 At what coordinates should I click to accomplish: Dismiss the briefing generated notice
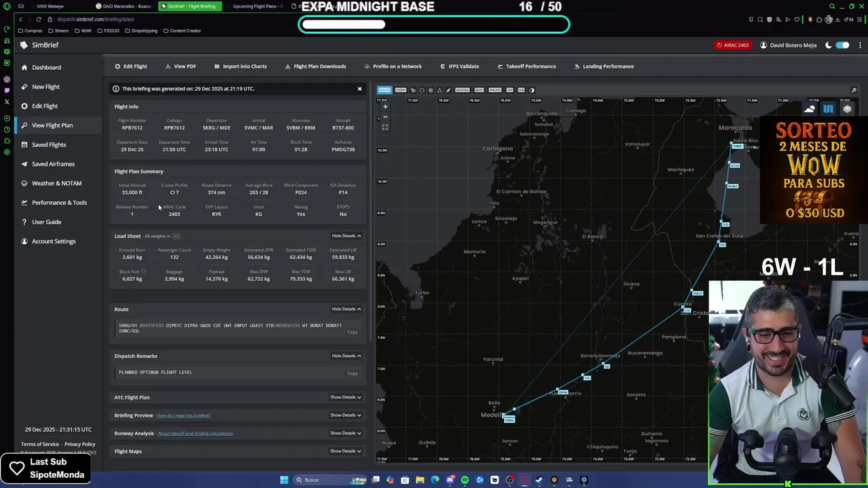click(359, 89)
